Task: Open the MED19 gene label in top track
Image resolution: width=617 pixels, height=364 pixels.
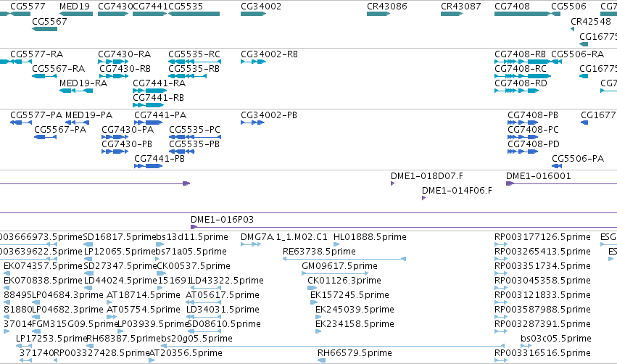Action: pos(75,7)
